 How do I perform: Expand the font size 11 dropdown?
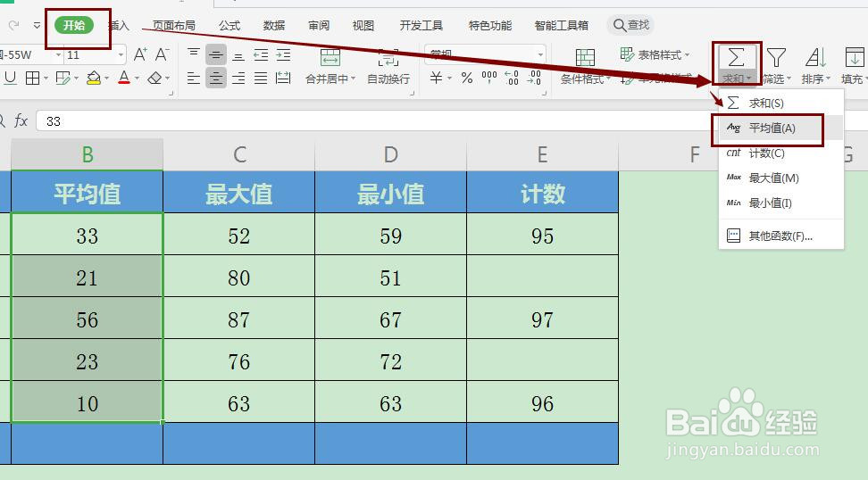click(121, 54)
